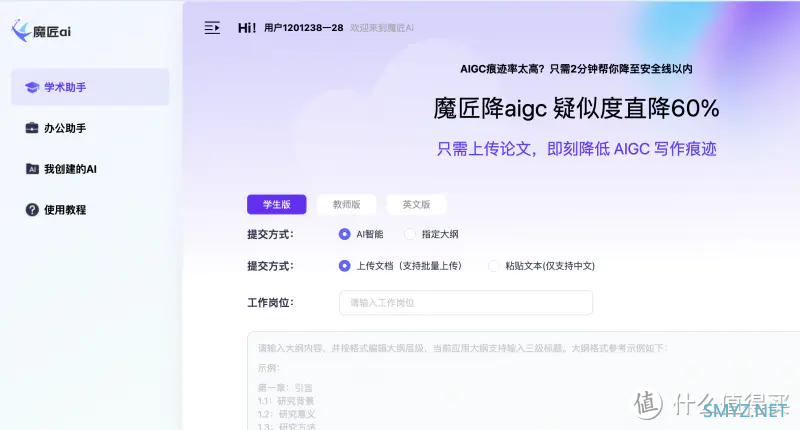The height and width of the screenshot is (430, 800).
Task: Select the AI智能 radio option
Action: pos(344,234)
